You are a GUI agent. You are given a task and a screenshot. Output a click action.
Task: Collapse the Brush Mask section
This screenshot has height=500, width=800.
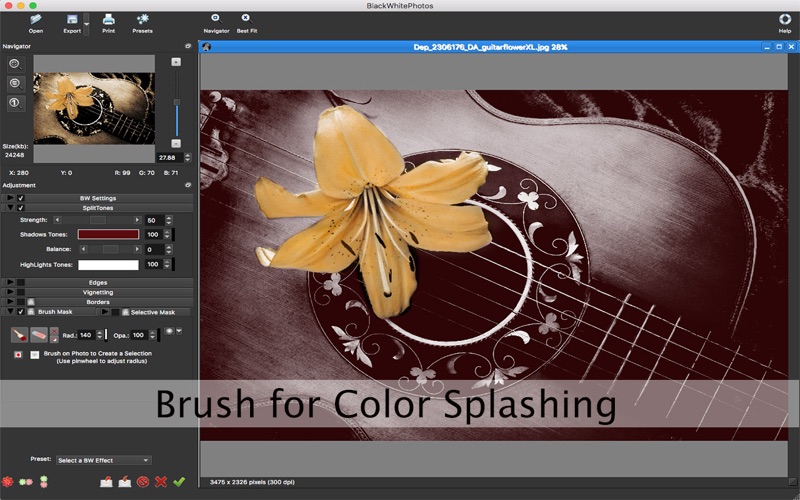tap(10, 311)
